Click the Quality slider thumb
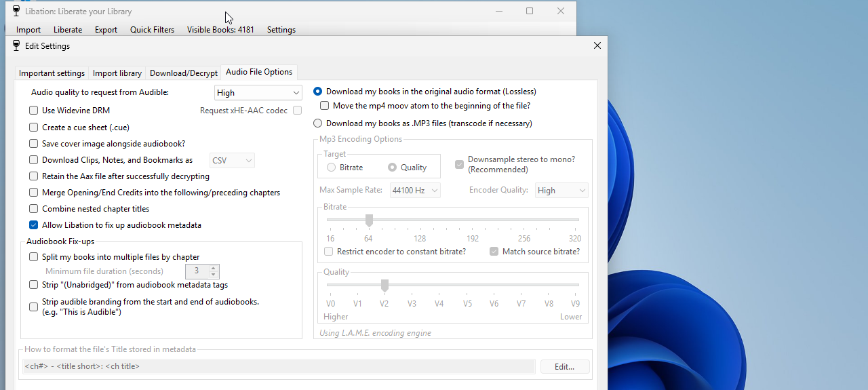 pos(384,285)
